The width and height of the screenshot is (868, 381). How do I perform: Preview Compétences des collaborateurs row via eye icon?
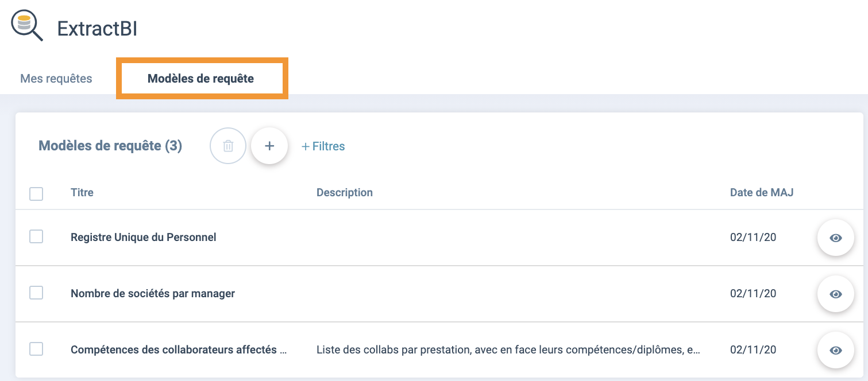(836, 350)
